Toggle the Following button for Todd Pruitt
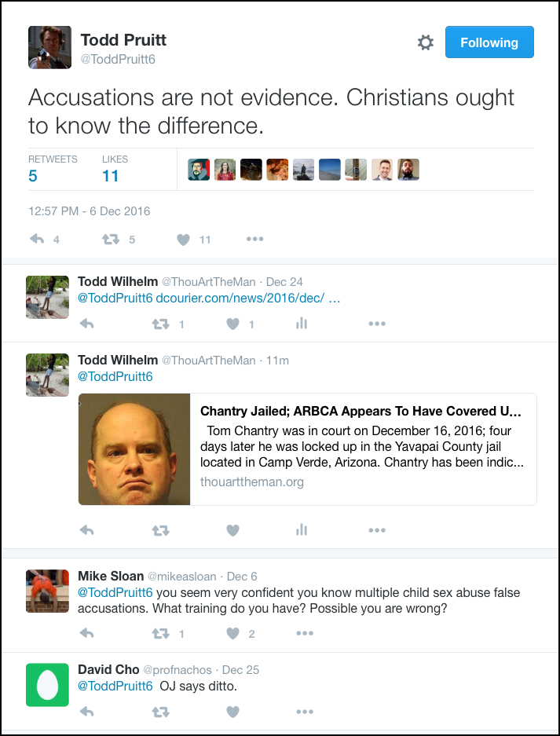Screen dimensions: 560x736 coord(489,42)
